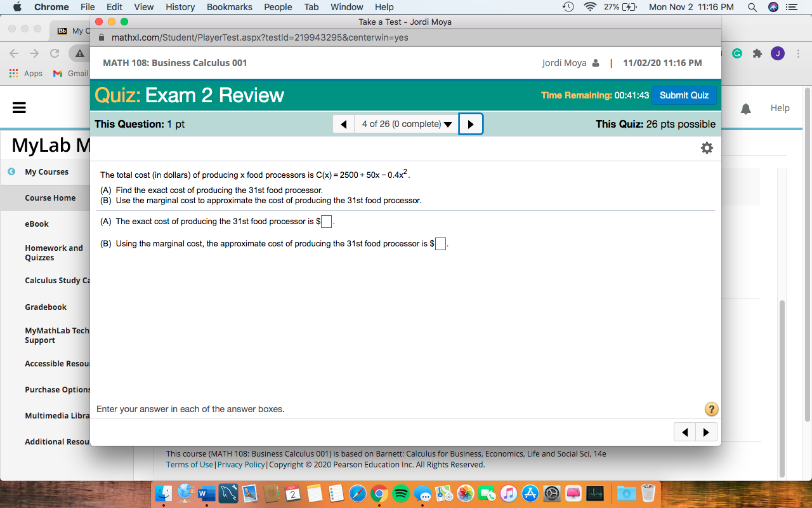Screen dimensions: 812x508
Task: Click the user profile icon beside Jordi Moya
Action: (595, 63)
